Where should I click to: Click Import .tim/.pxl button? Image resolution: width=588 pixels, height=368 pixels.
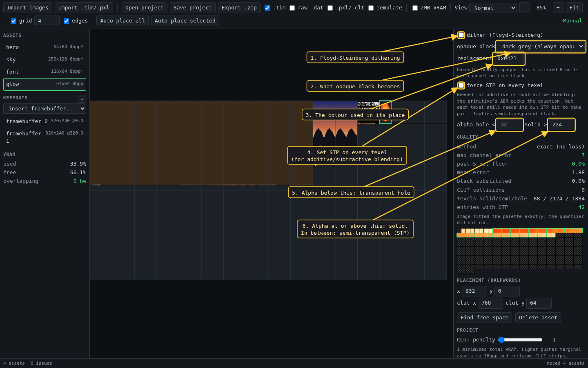[84, 8]
